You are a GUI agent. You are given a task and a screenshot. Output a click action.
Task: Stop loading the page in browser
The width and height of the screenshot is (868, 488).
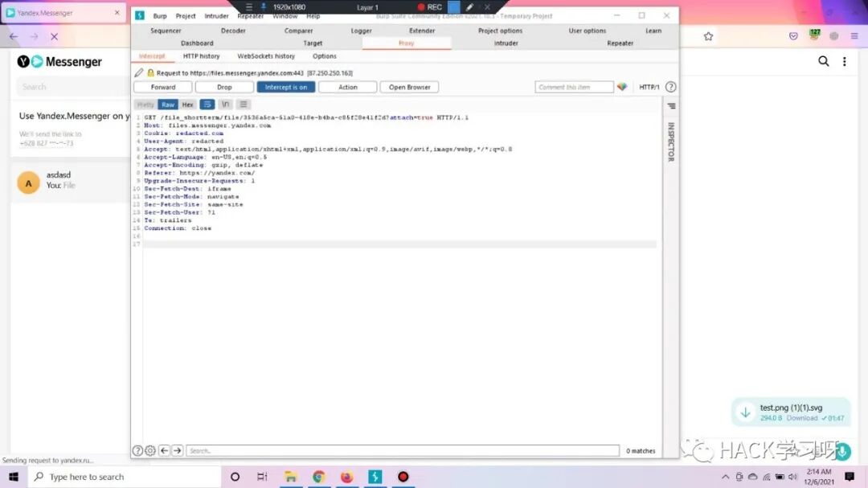[55, 36]
